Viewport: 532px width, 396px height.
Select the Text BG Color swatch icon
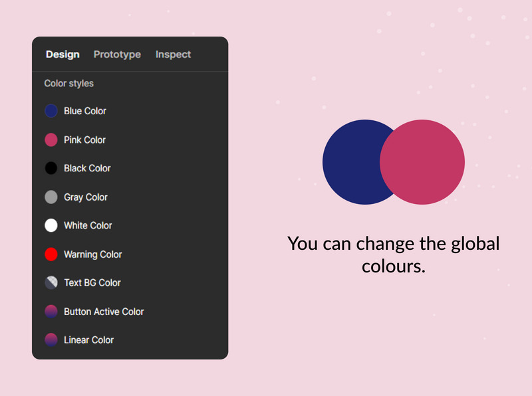(51, 282)
